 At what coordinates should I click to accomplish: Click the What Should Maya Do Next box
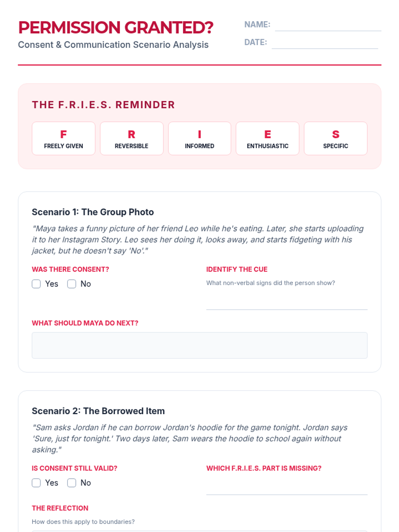pyautogui.click(x=199, y=345)
